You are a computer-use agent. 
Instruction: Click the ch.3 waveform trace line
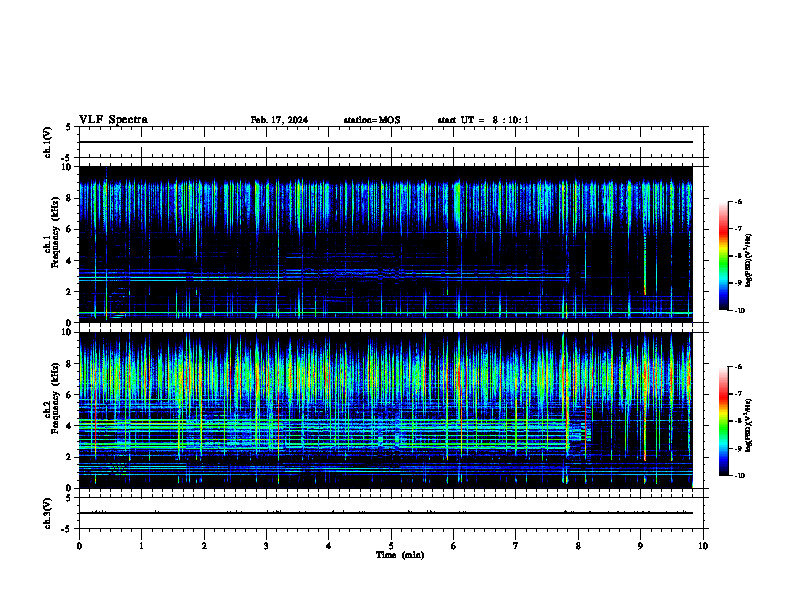click(x=386, y=513)
